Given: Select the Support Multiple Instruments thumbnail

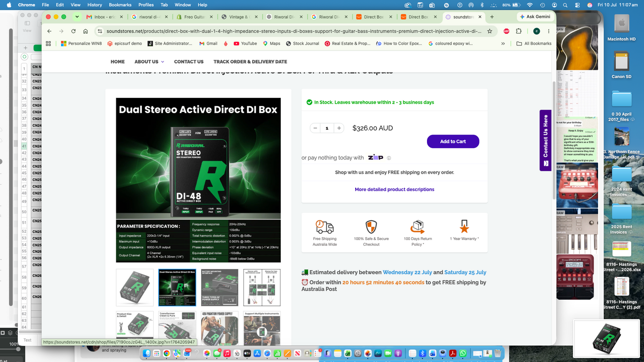Looking at the screenshot, I should pos(262,328).
